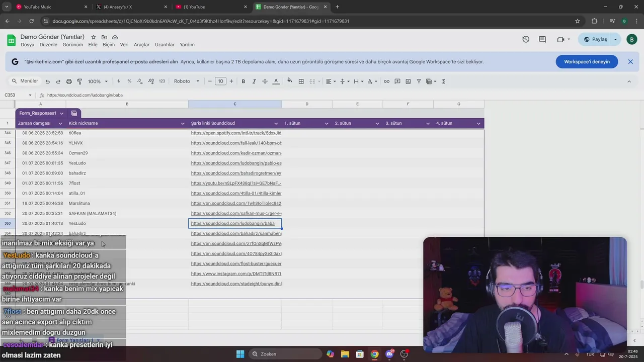Open the text wrapping dropdown
The height and width of the screenshot is (362, 644).
[358, 81]
